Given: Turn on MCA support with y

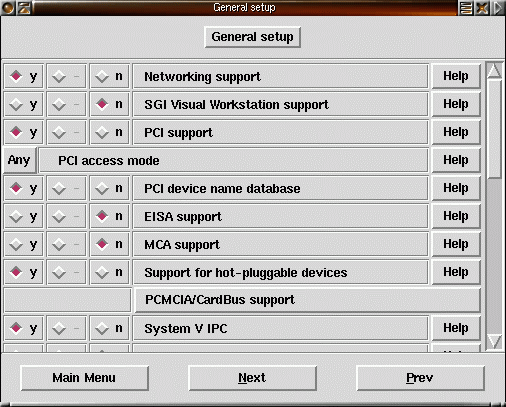Looking at the screenshot, I should tap(24, 245).
